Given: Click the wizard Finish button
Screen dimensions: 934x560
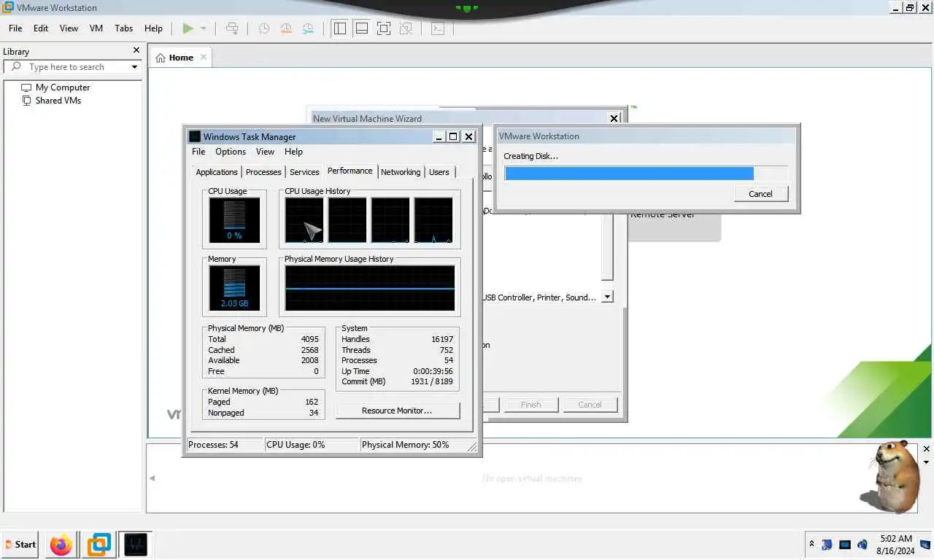Looking at the screenshot, I should click(x=531, y=405).
